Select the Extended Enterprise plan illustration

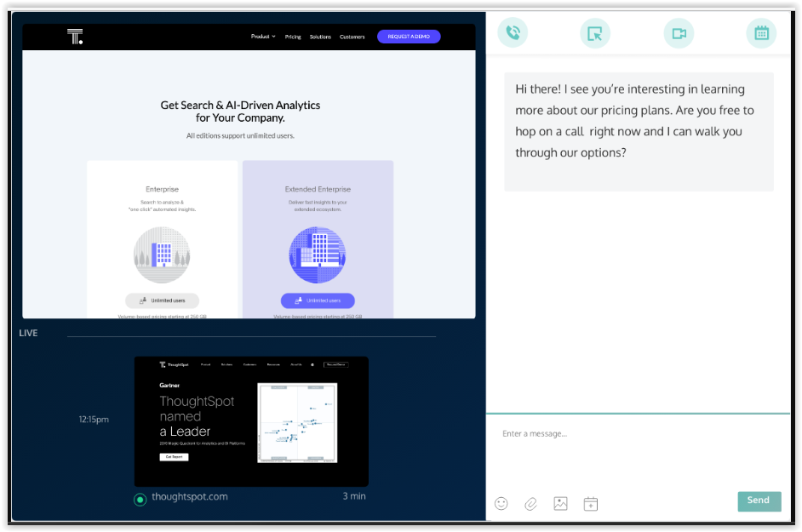tap(318, 255)
